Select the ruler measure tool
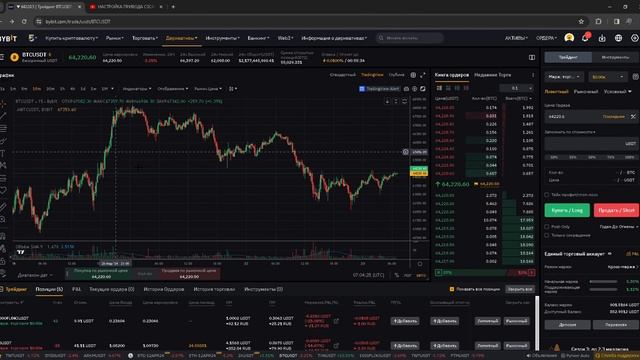The height and width of the screenshot is (360, 640). click(3, 207)
